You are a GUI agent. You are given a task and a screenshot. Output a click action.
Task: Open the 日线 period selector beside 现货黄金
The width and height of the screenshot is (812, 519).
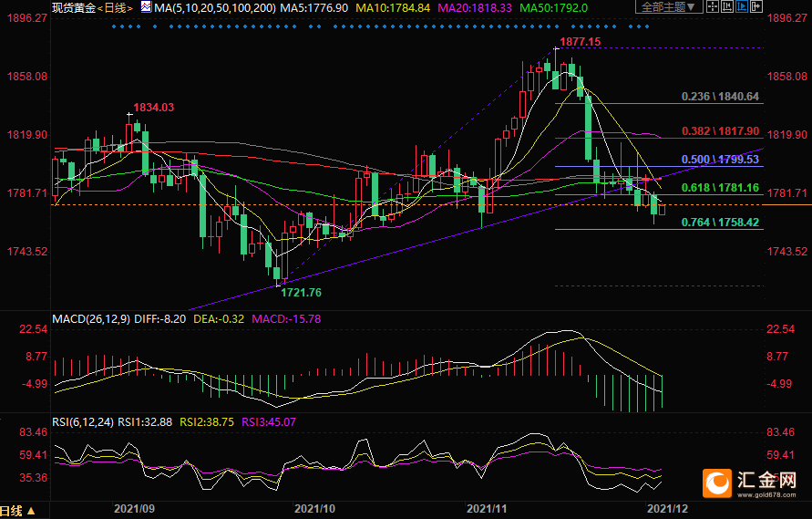click(x=116, y=7)
